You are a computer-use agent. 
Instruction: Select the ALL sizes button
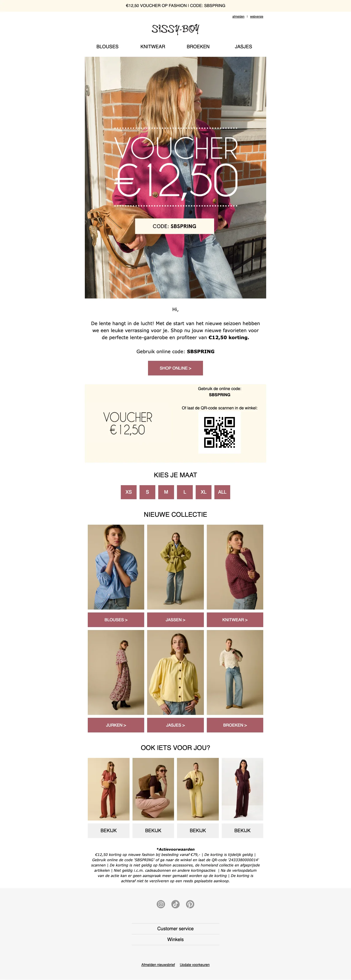pyautogui.click(x=222, y=492)
